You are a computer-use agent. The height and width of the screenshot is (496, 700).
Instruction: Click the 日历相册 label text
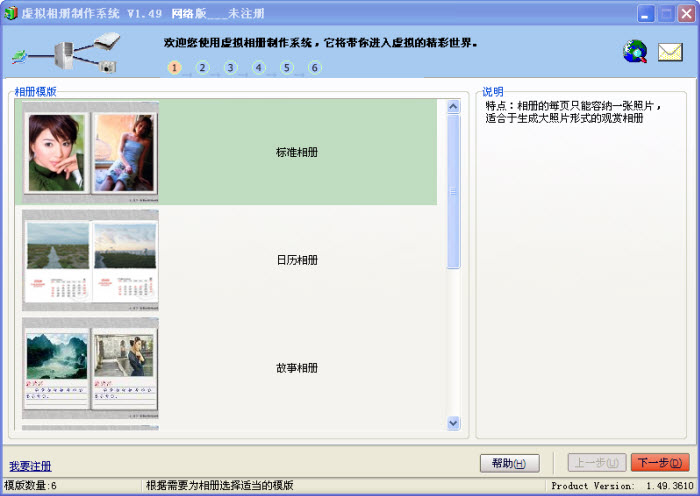(x=297, y=260)
